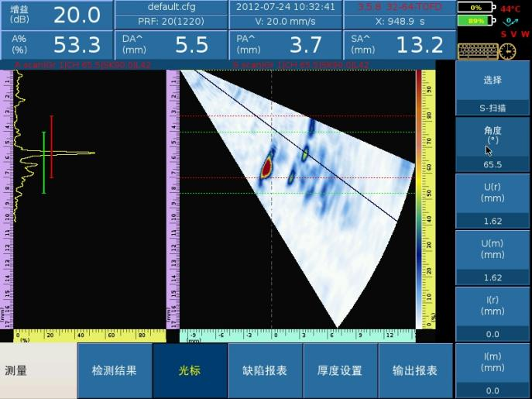This screenshot has width=532, height=399.
Task: Click the 44°C temperature readout
Action: (510, 9)
